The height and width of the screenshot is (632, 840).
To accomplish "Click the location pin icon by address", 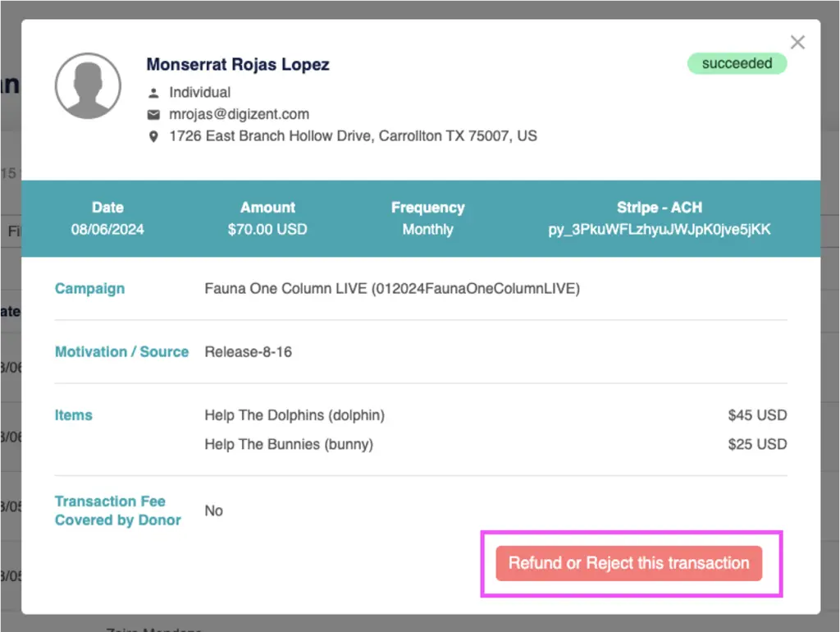I will pyautogui.click(x=153, y=136).
